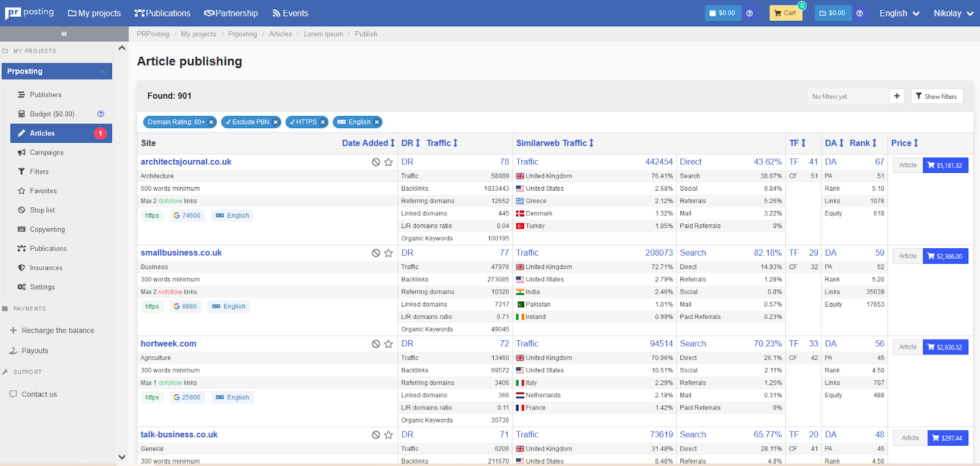
Task: Remove the English language filter
Action: click(377, 122)
